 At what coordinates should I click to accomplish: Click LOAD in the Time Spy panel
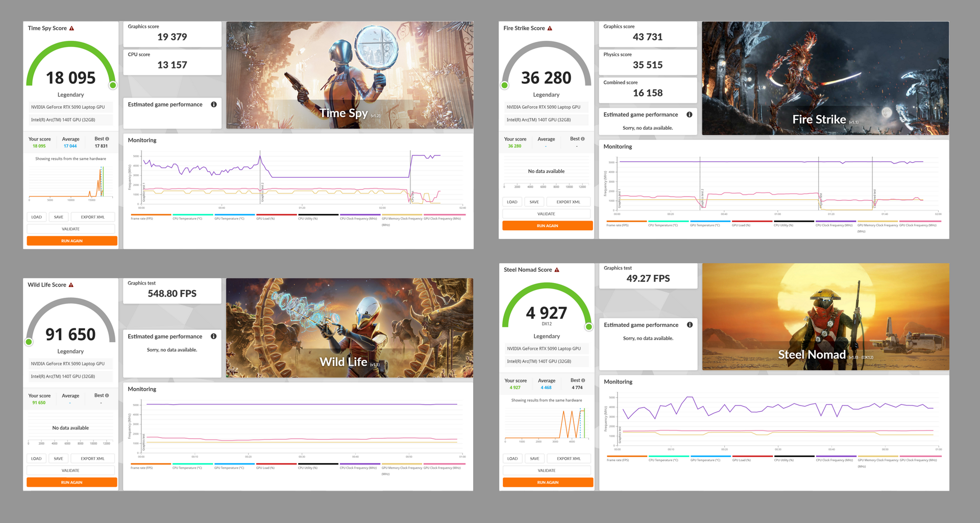(x=37, y=217)
